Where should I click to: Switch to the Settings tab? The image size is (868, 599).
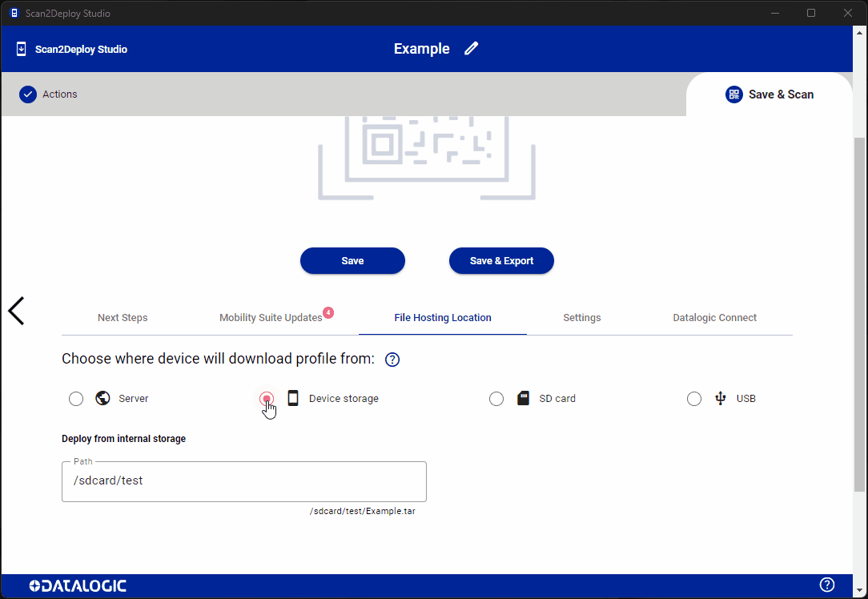pyautogui.click(x=582, y=318)
